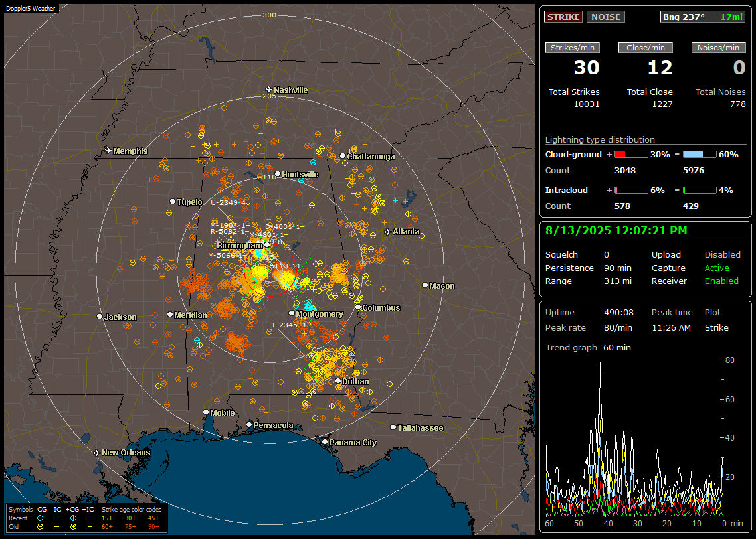Image resolution: width=756 pixels, height=539 pixels.
Task: Click the Upload status Disabled
Action: point(722,254)
